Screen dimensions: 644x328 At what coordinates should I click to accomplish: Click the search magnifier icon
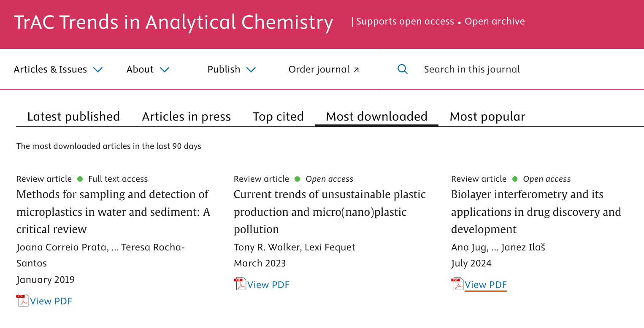(403, 69)
